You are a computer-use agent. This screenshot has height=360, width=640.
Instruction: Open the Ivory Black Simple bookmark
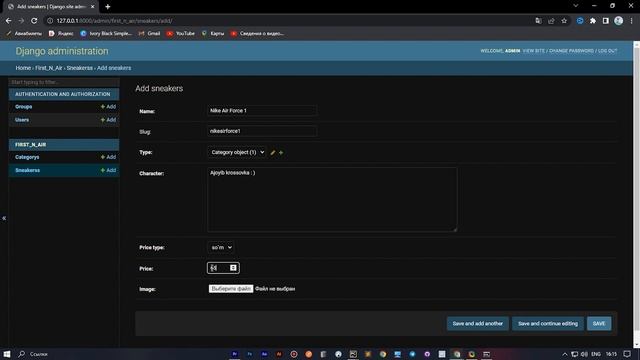click(106, 33)
